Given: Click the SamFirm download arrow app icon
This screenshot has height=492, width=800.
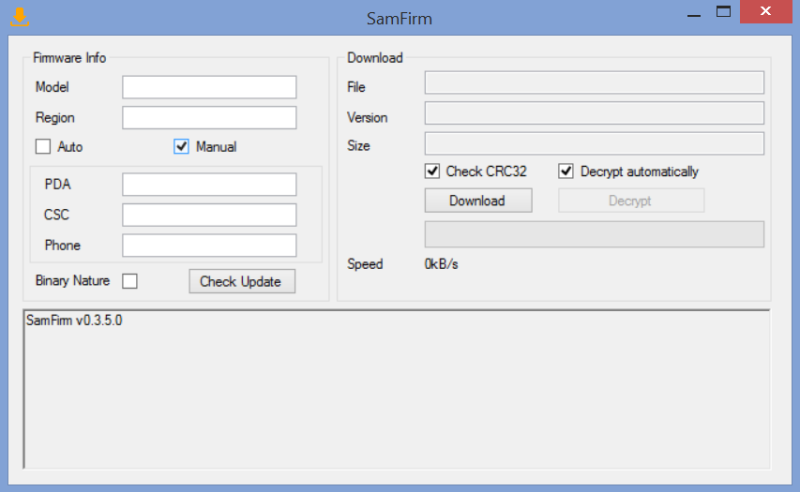Looking at the screenshot, I should [19, 17].
